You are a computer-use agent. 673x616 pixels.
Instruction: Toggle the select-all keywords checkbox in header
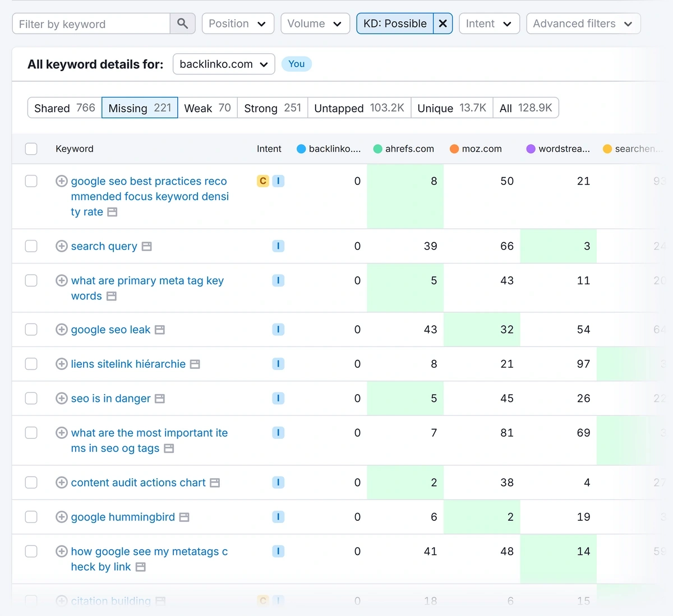[x=31, y=149]
